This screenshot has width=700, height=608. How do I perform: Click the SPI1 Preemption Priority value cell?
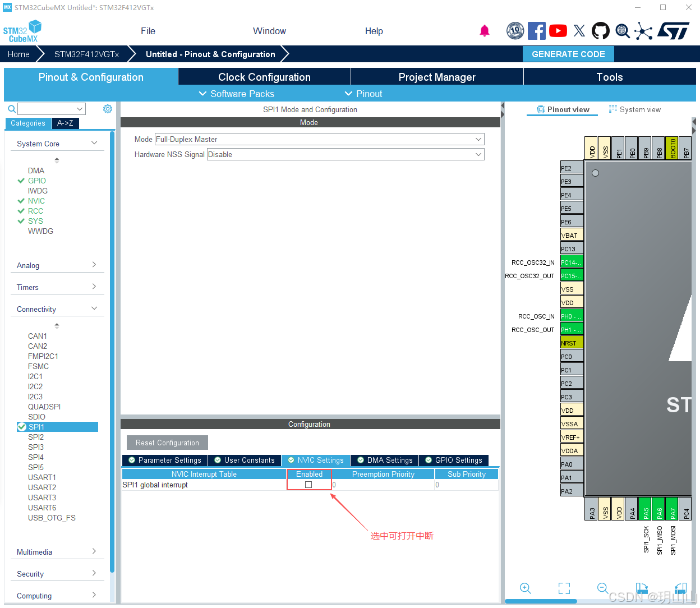click(x=383, y=485)
